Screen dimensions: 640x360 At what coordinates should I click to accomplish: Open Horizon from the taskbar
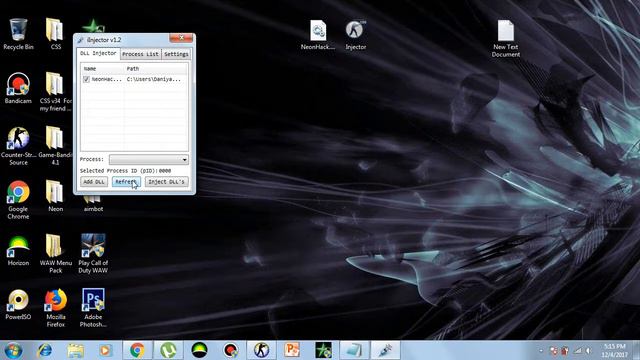(200, 350)
